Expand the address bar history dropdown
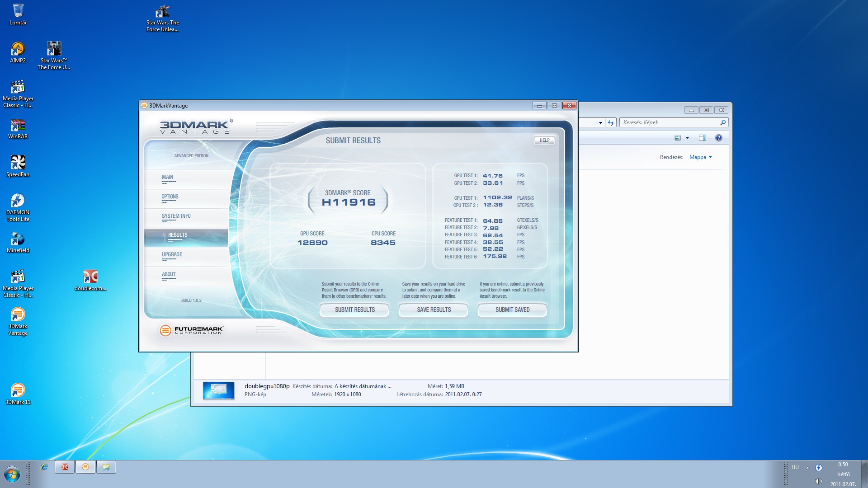 600,122
